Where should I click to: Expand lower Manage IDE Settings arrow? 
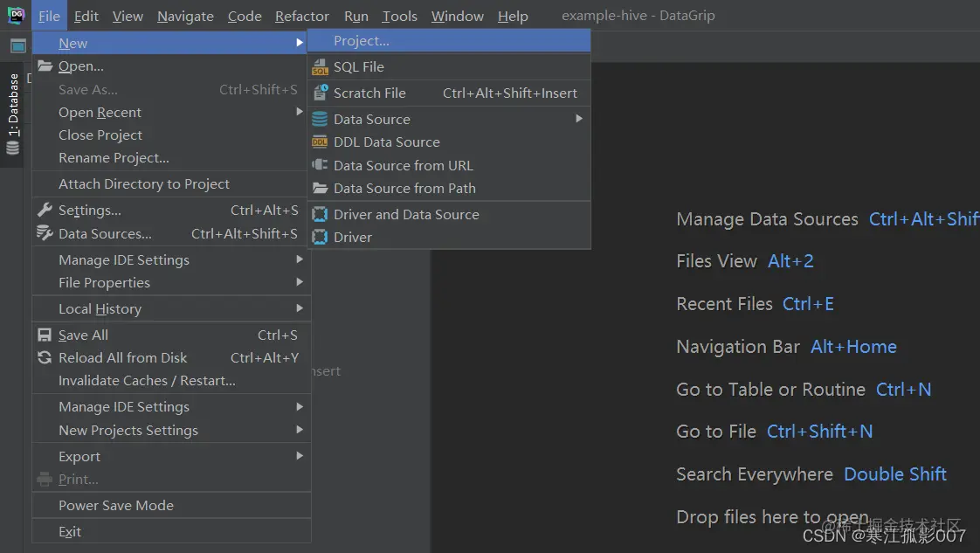[300, 406]
